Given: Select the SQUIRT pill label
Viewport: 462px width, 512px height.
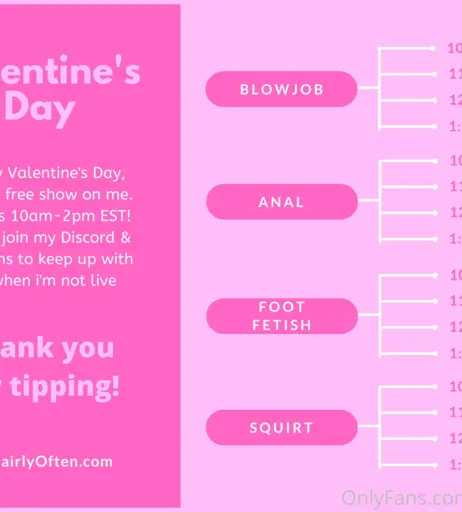Looking at the screenshot, I should 282,427.
